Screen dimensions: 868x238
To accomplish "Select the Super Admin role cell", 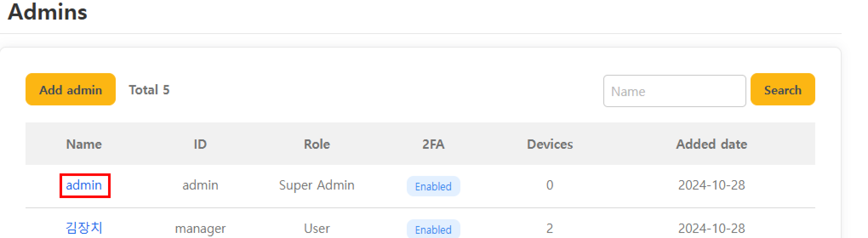I will (317, 185).
